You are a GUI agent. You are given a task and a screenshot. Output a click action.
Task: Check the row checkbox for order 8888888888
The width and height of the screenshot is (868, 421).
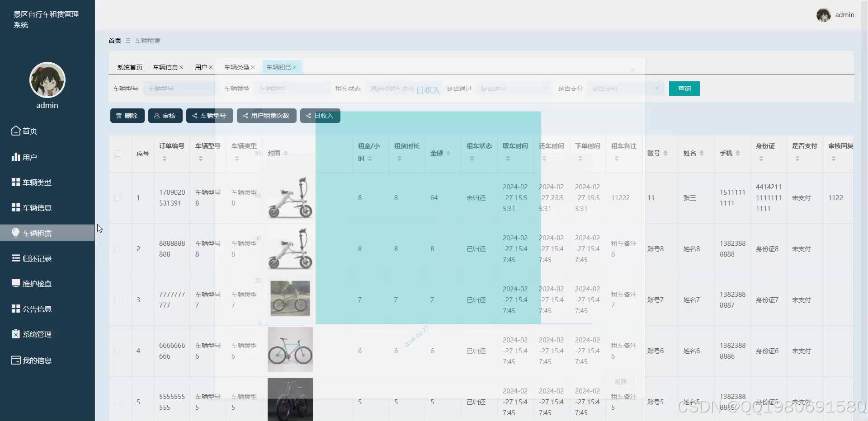118,248
